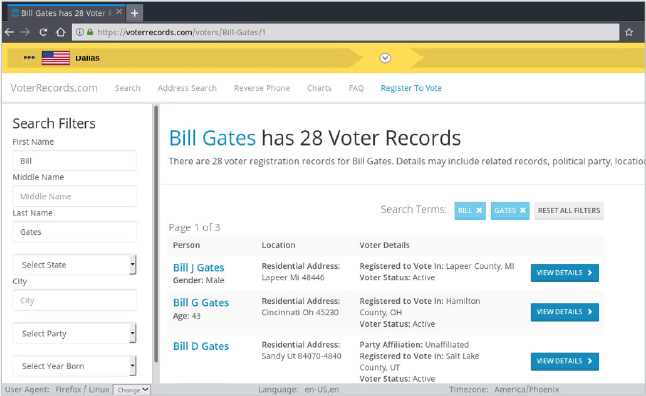View details for Bill J Gates
This screenshot has height=396, width=646.
[x=564, y=273]
